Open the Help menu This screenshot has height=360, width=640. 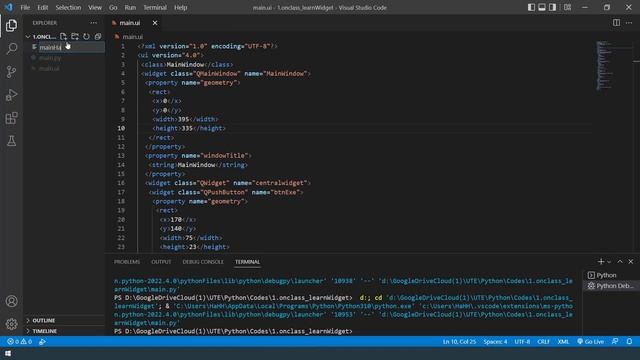pyautogui.click(x=180, y=7)
